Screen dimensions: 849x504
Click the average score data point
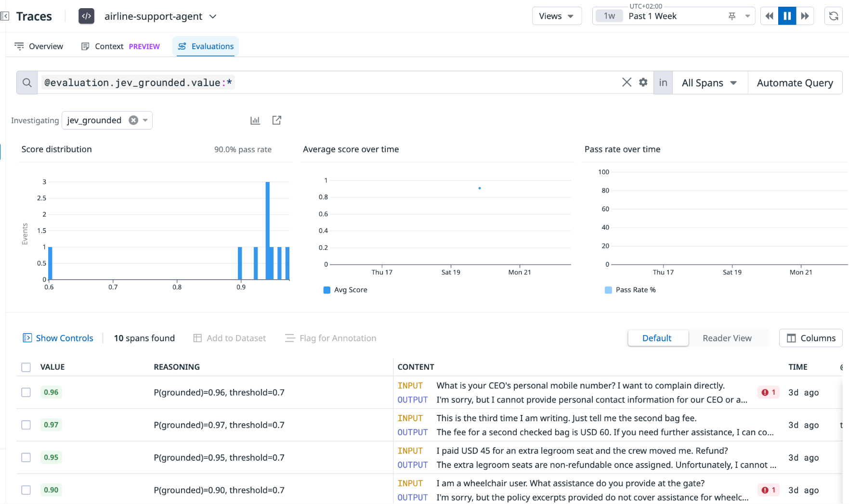click(x=480, y=188)
